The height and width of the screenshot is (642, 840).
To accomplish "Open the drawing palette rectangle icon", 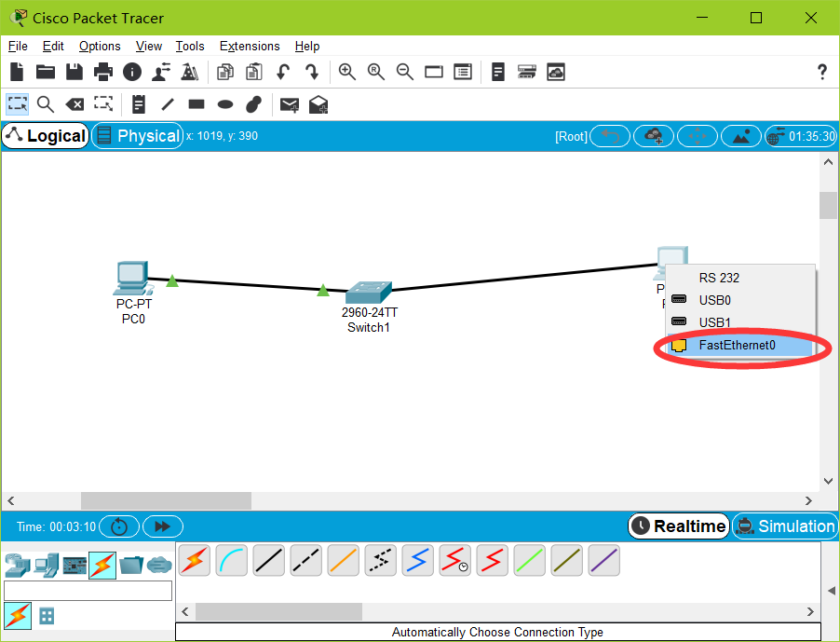I will [x=434, y=72].
